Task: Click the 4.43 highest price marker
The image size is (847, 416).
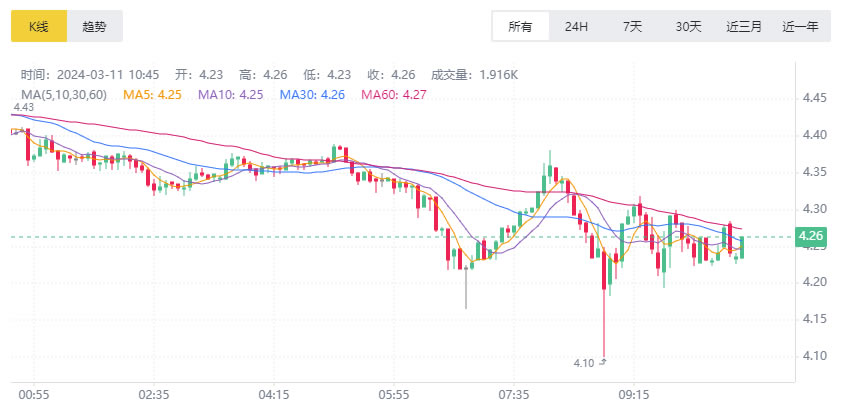Action: [25, 108]
